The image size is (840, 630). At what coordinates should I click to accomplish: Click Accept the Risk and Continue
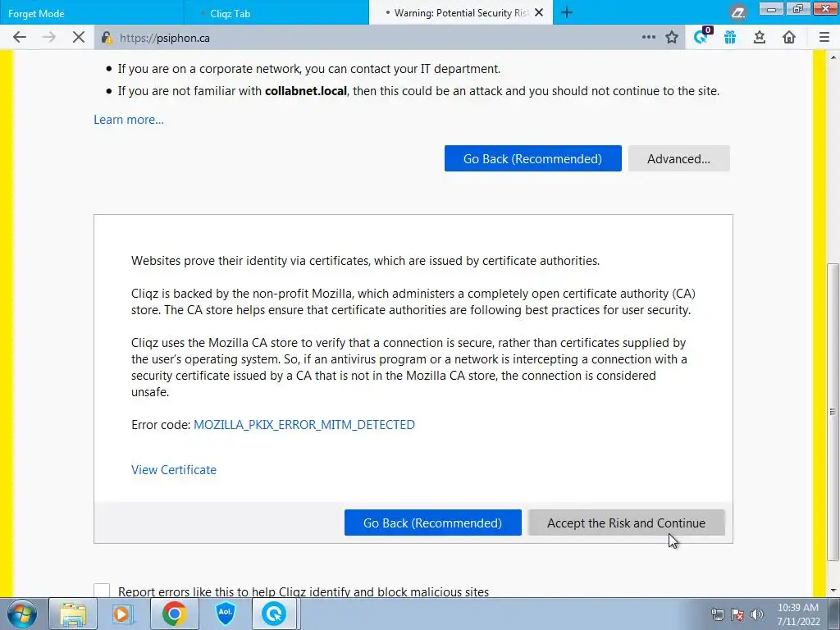pyautogui.click(x=626, y=523)
